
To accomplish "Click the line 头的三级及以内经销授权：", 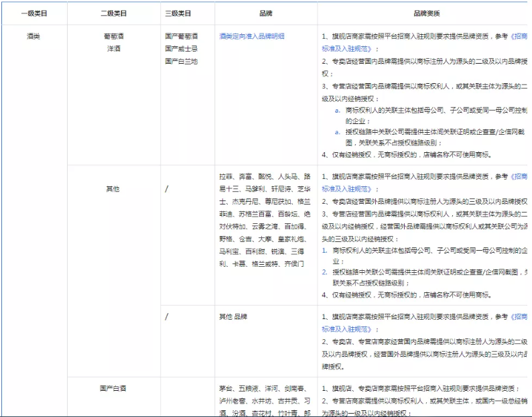I will tap(360, 239).
